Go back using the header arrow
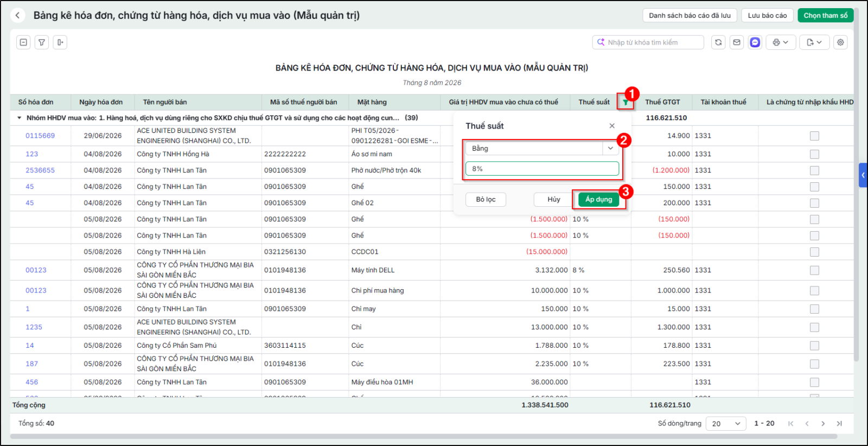Screen dimensions: 868x446 click(x=18, y=15)
